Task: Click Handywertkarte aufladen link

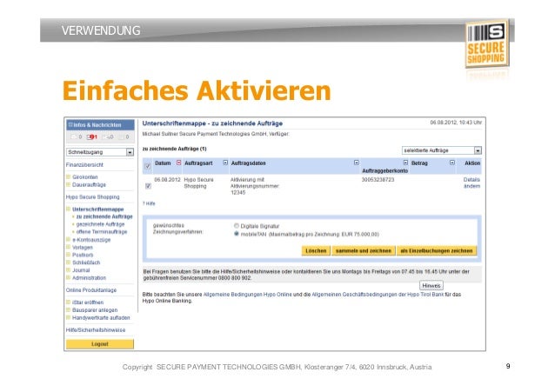Action: pyautogui.click(x=101, y=318)
